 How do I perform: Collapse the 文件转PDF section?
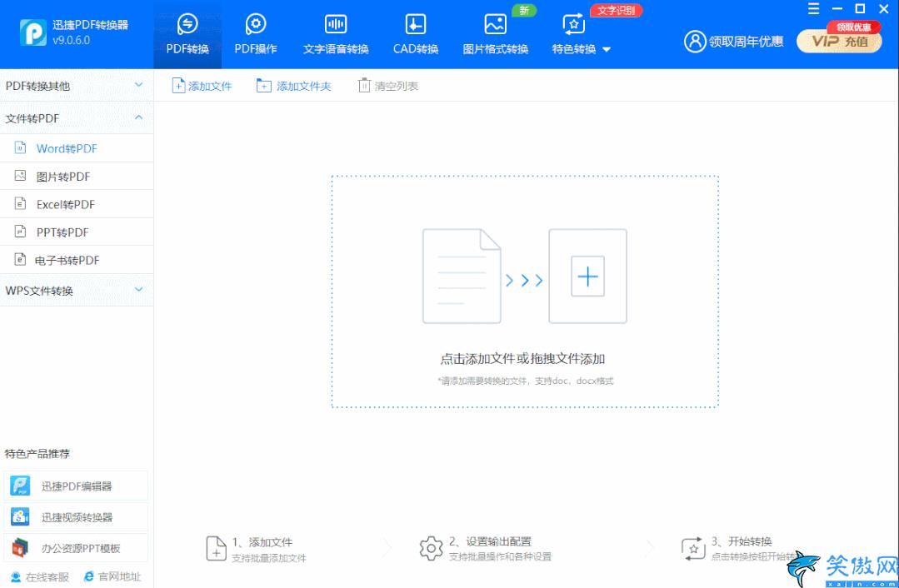(77, 118)
